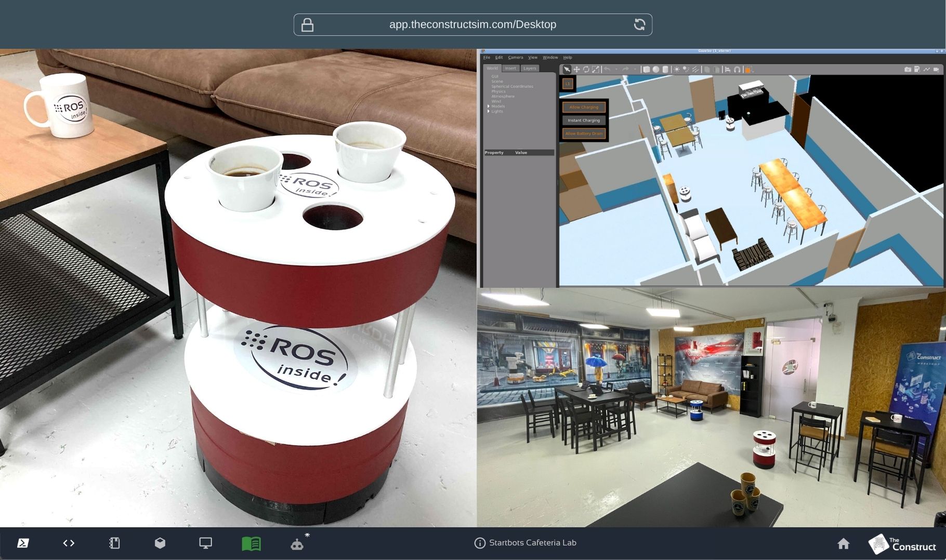This screenshot has width=946, height=560.
Task: Open the code editor brackets icon
Action: pos(69,543)
